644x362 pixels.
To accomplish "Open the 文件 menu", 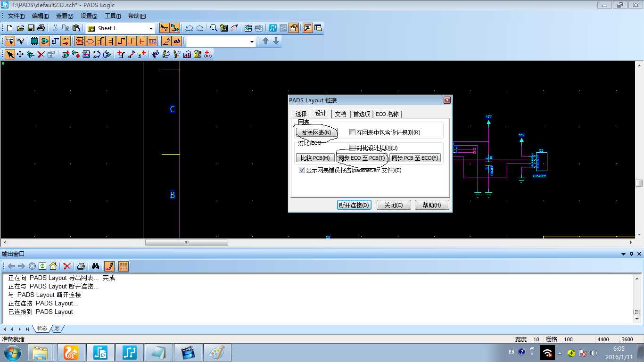I will (16, 16).
